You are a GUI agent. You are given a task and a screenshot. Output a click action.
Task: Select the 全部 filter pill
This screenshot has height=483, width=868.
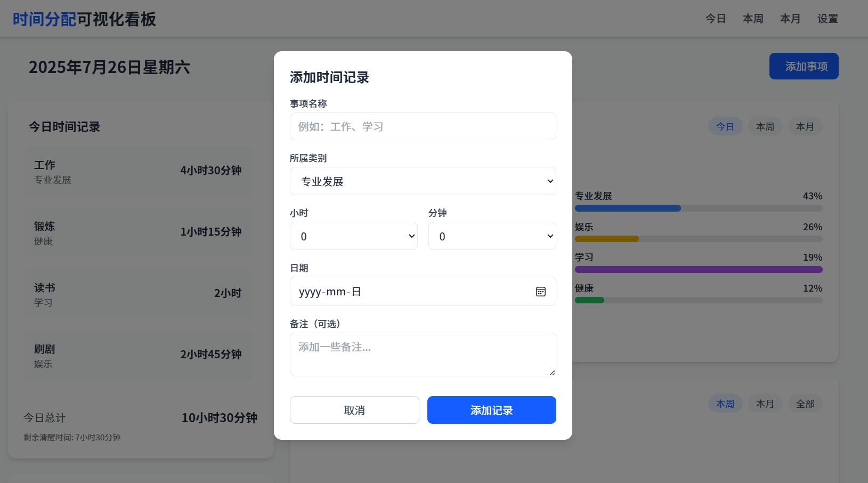coord(805,404)
